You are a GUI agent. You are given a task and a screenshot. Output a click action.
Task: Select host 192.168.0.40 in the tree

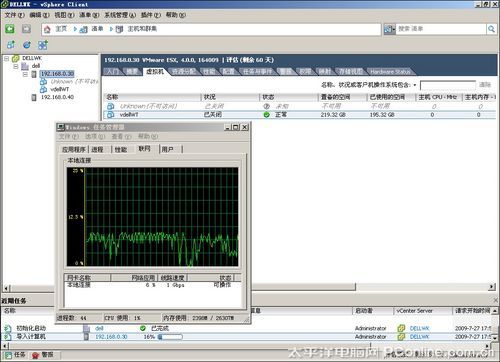(x=57, y=97)
